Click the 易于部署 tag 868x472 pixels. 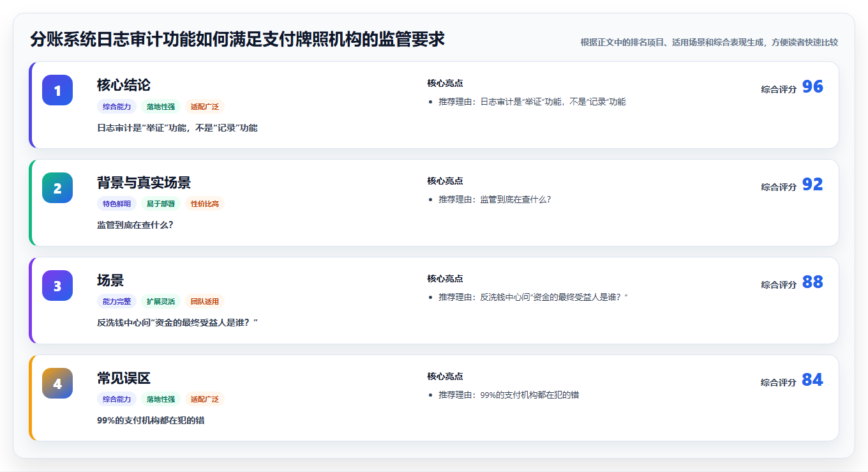click(x=161, y=204)
